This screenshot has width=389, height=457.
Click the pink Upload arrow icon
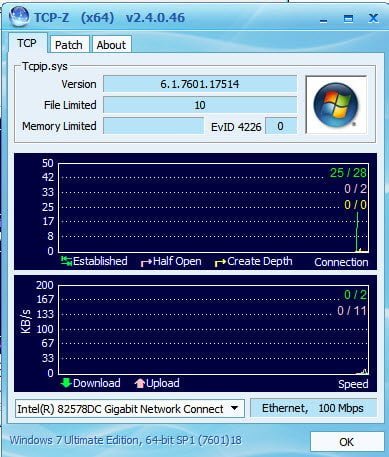tap(140, 383)
